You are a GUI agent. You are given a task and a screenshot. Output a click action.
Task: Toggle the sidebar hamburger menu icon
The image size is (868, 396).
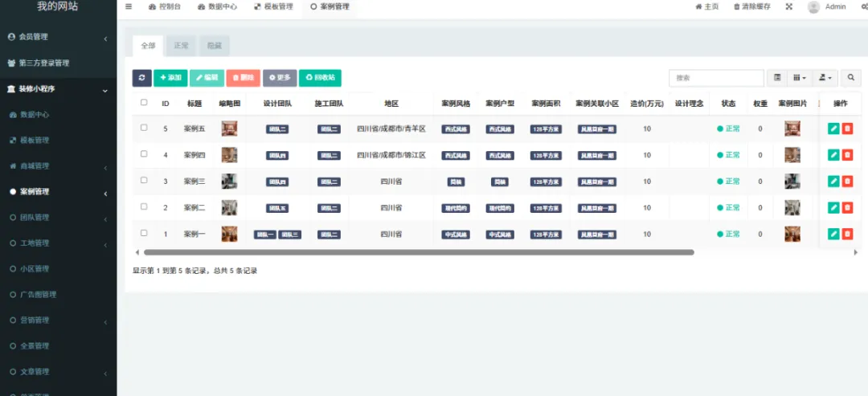(x=129, y=6)
